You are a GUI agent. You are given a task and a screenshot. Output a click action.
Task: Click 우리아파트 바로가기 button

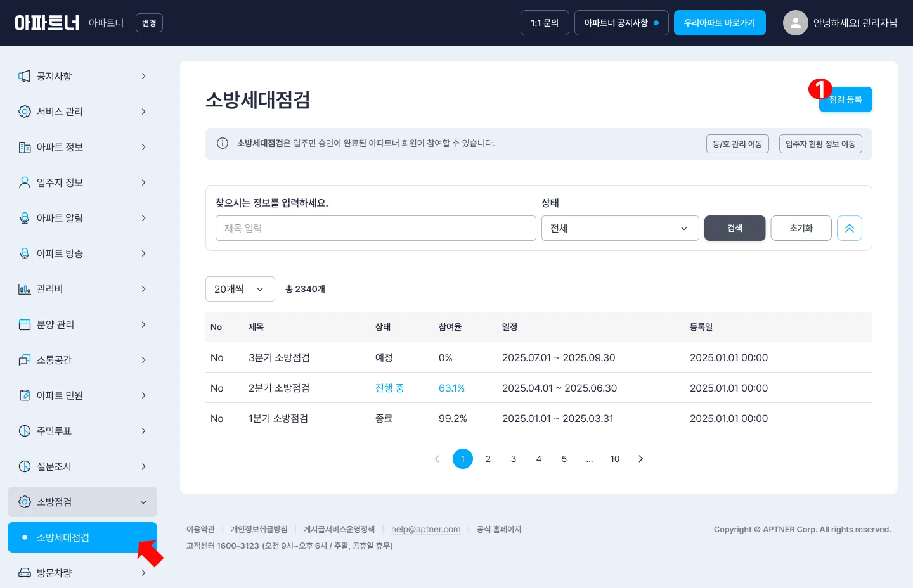coord(720,23)
